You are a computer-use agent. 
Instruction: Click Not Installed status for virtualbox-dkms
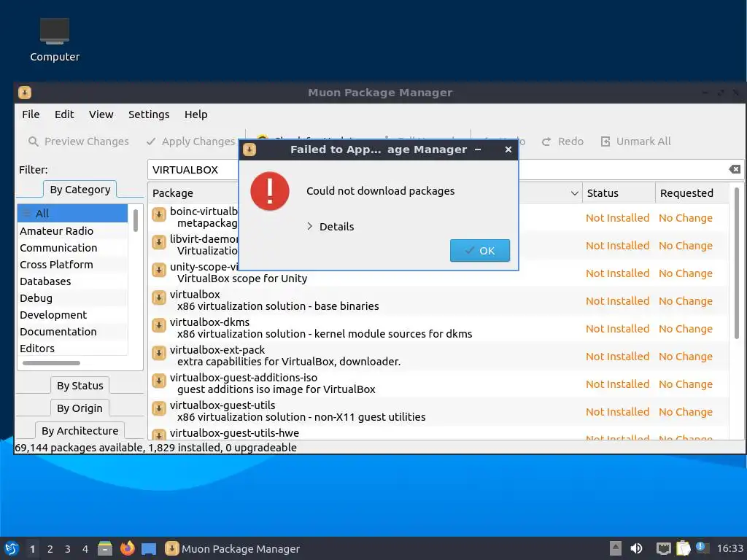click(617, 329)
